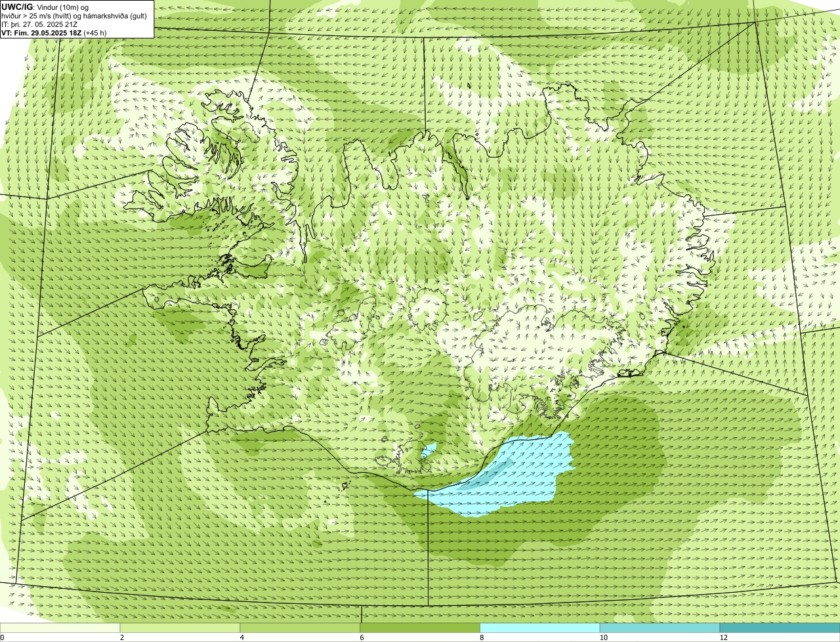Click the colorbar tick label '12'

click(x=723, y=637)
